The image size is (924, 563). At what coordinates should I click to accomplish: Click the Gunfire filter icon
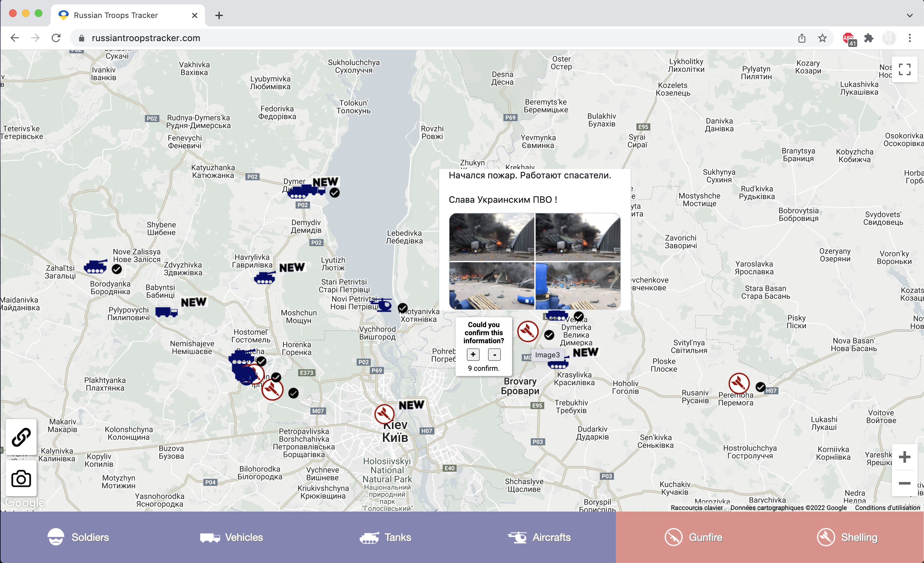point(674,537)
